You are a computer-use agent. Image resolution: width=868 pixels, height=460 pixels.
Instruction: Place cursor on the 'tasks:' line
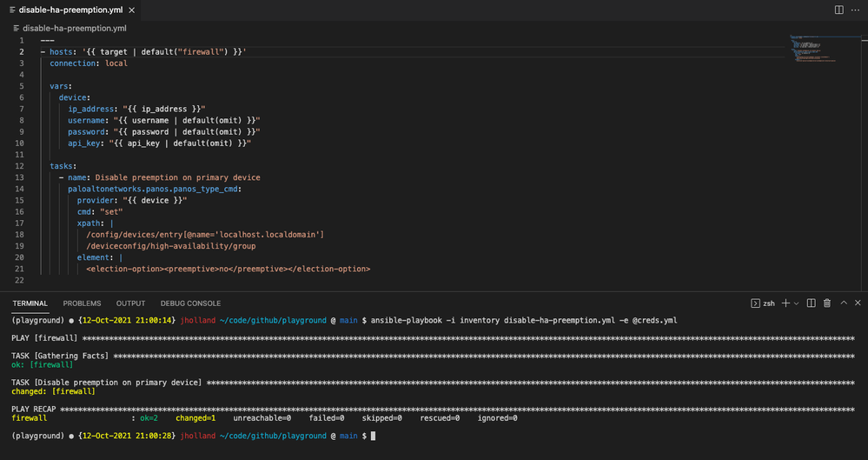click(63, 165)
